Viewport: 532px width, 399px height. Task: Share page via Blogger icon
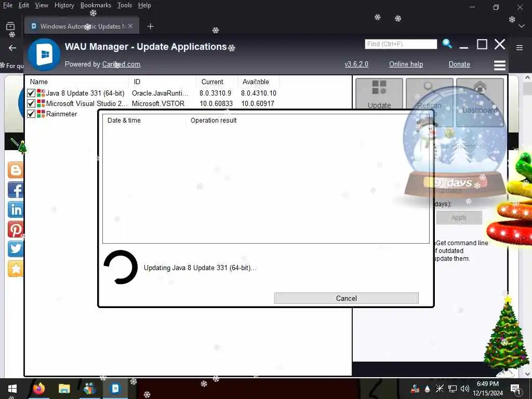(x=15, y=170)
